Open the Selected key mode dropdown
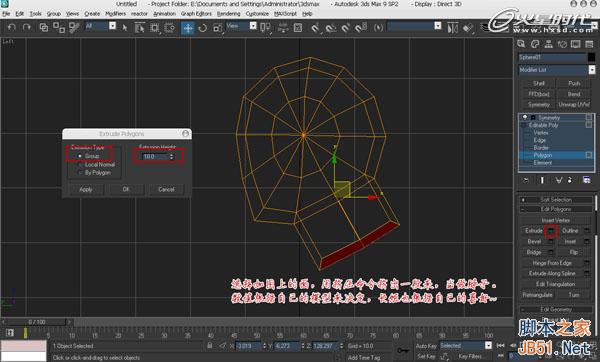Image resolution: width=600 pixels, height=362 pixels. (x=465, y=346)
